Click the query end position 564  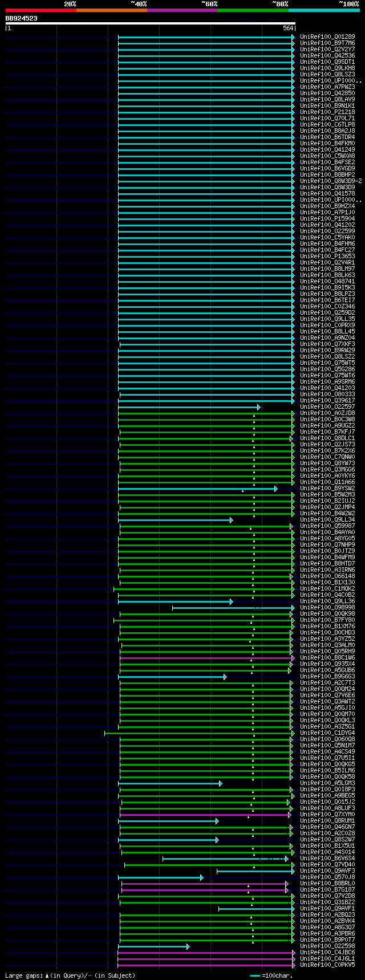point(288,29)
